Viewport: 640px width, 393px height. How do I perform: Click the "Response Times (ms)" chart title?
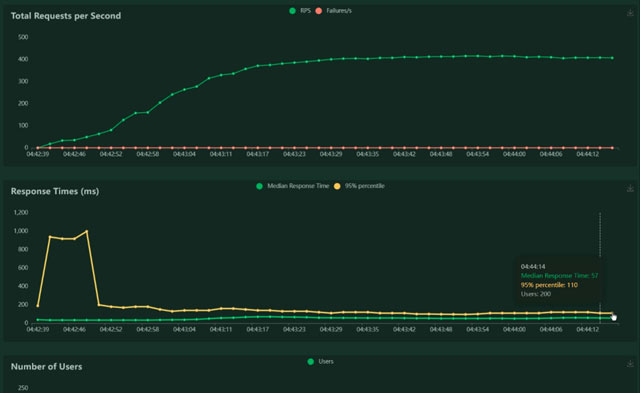pos(55,191)
